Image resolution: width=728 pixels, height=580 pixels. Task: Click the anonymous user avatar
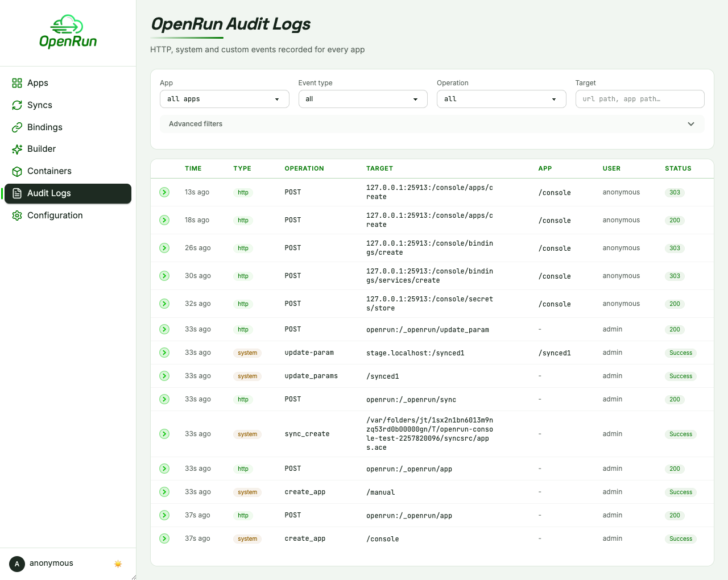(17, 564)
